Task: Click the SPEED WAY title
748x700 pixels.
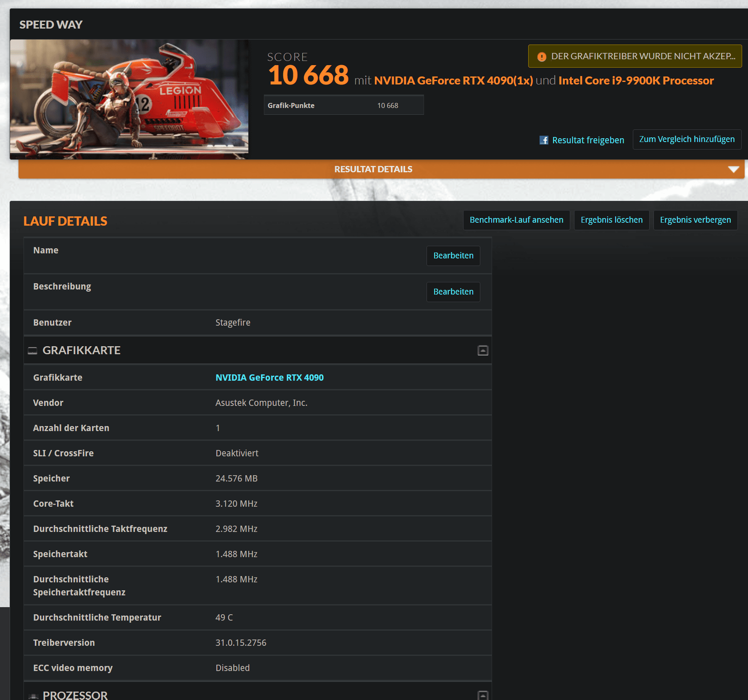Action: pos(51,25)
